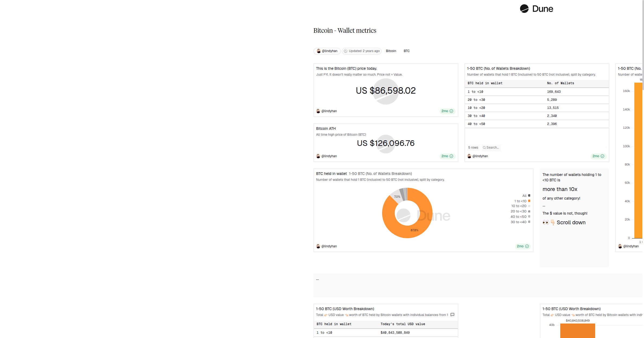Click the search magnifier in the wallets table
This screenshot has width=644, height=338.
[x=484, y=148]
